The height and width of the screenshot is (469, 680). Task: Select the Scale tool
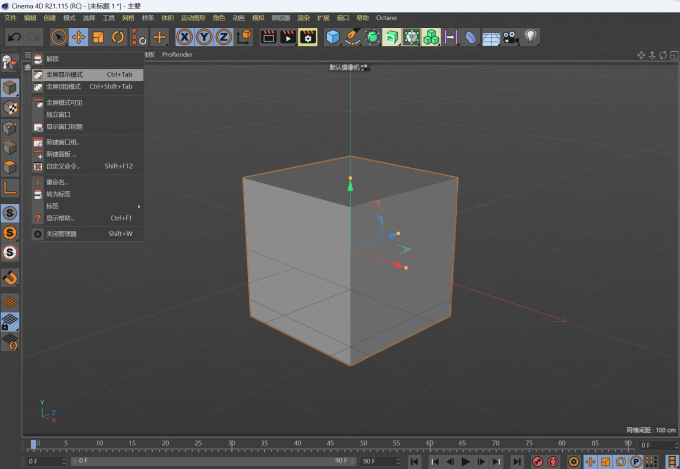click(x=98, y=37)
